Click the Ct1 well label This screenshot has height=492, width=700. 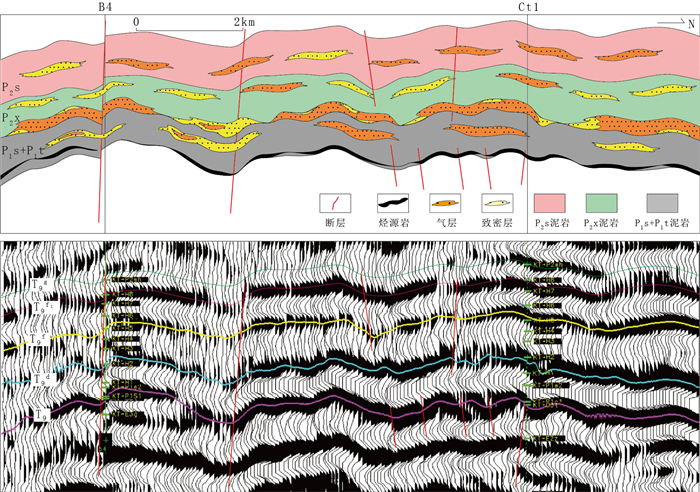(x=529, y=8)
